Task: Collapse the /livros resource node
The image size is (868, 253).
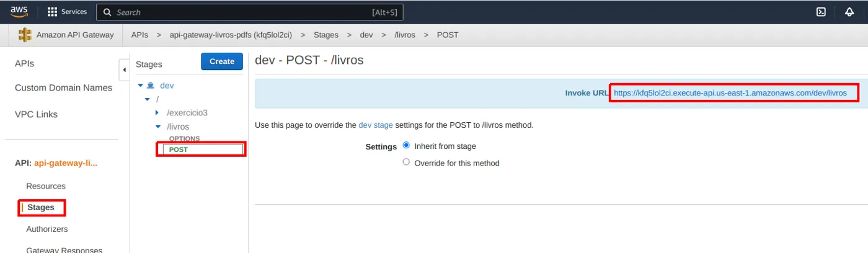Action: point(157,126)
